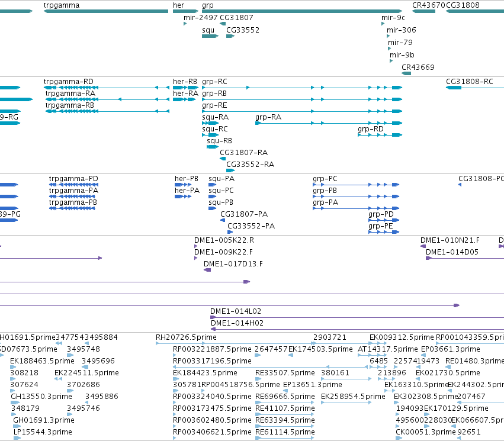
Task: Select the DME1-005K22.R clone label
Action: [224, 240]
